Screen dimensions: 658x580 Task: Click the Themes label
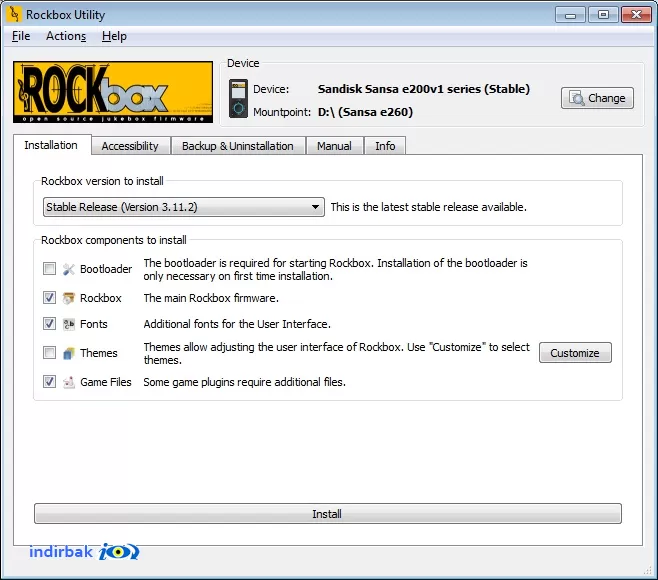99,353
